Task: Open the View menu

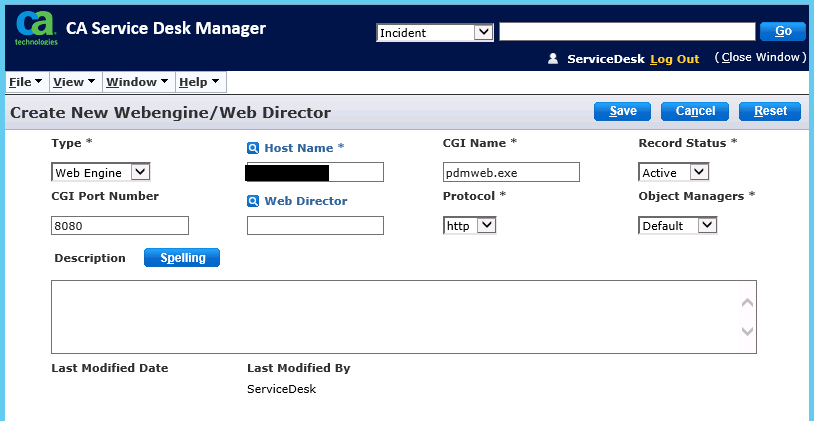Action: tap(73, 82)
